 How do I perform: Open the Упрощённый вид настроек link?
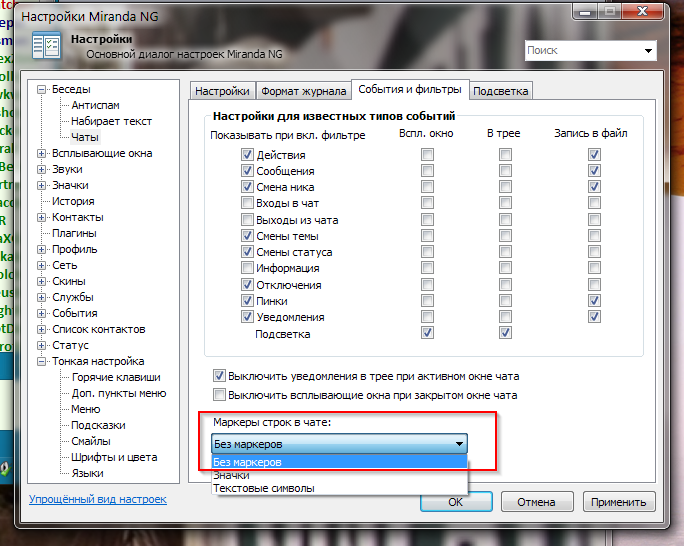click(x=98, y=499)
